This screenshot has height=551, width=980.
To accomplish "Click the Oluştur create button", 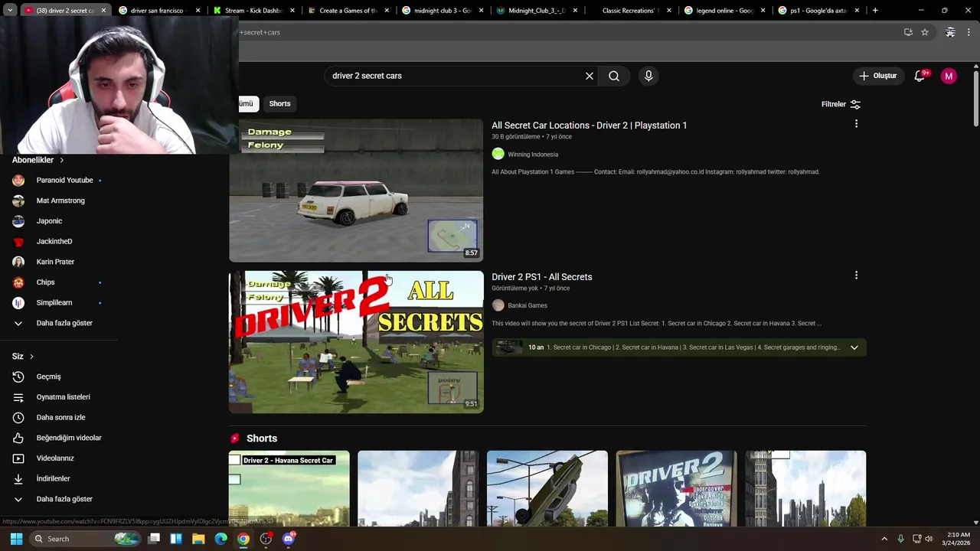I will [x=877, y=76].
